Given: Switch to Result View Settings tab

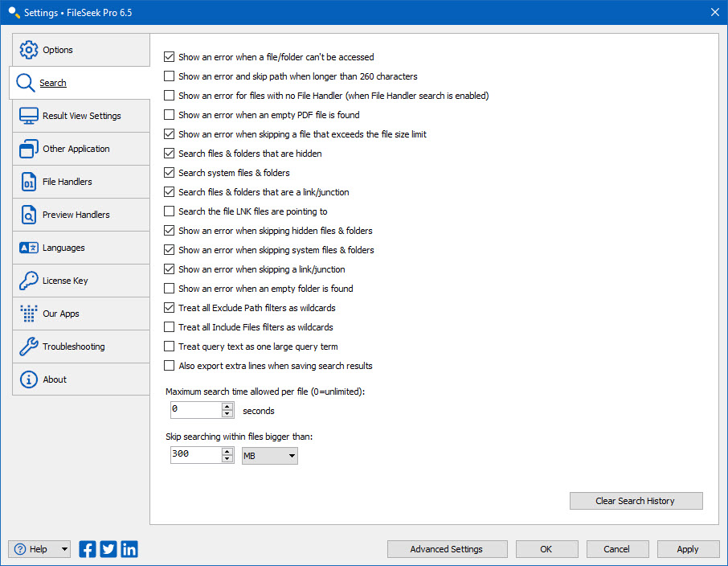Looking at the screenshot, I should [x=81, y=116].
